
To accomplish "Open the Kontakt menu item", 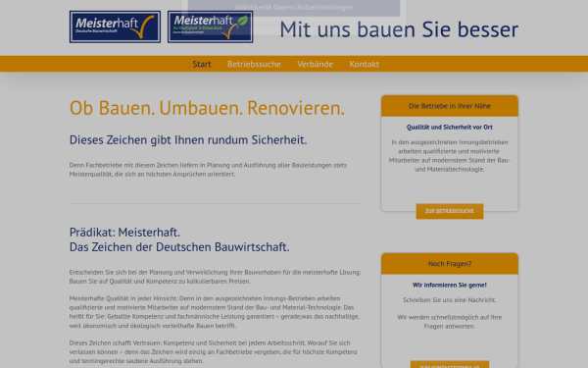I will [x=365, y=64].
